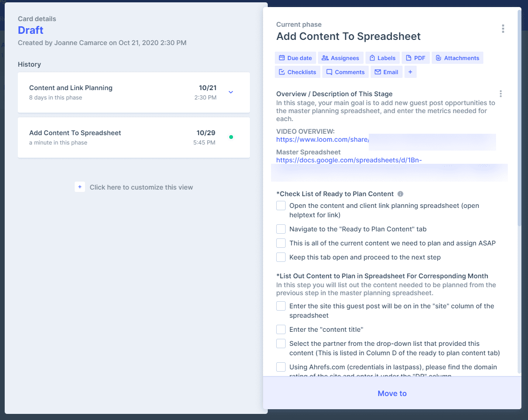Viewport: 528px width, 420px height.
Task: Show help info icon for Check List of Ready to Plan Content
Action: [x=400, y=194]
